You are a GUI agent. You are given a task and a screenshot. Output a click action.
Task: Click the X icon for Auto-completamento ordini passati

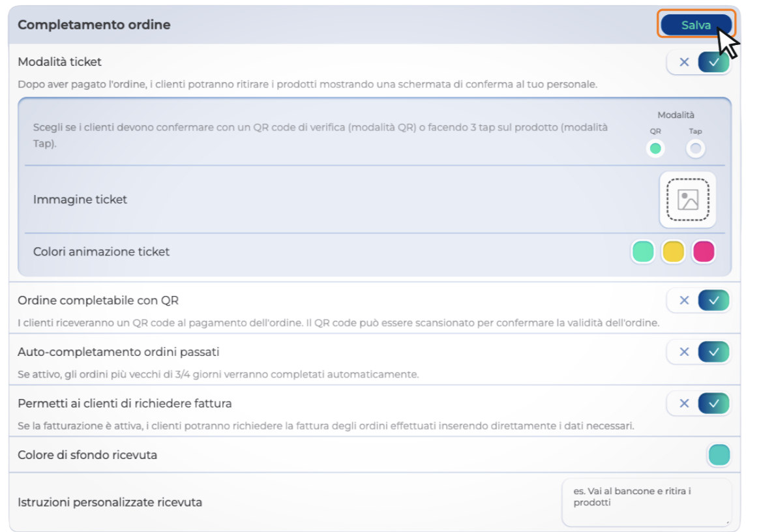point(684,352)
